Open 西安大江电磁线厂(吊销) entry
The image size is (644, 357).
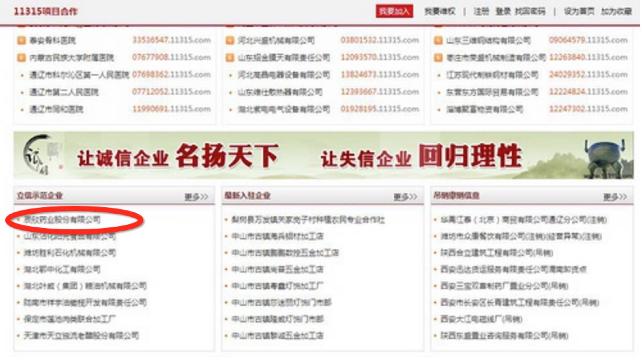point(481,319)
